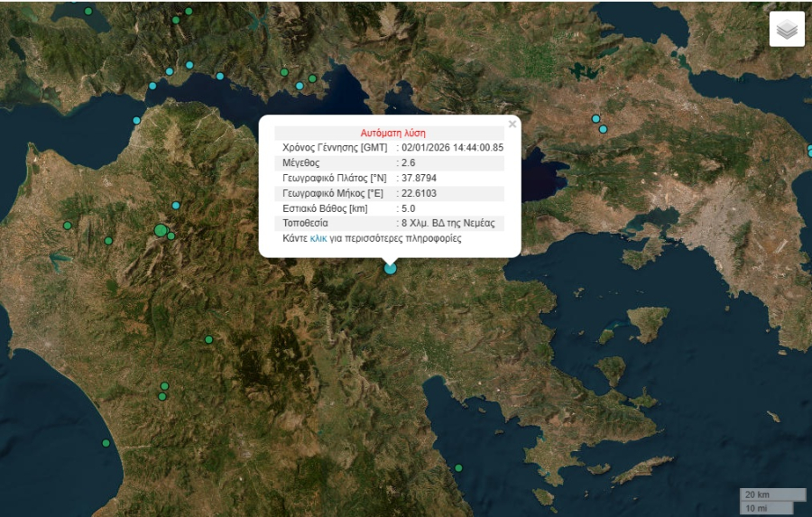Close the earthquake info popup
This screenshot has width=812, height=517.
512,125
